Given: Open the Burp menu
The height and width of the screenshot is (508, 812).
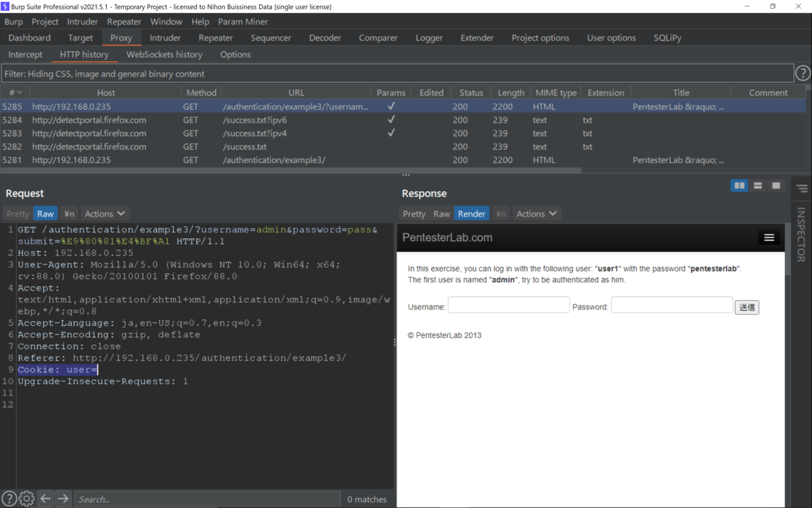Looking at the screenshot, I should tap(14, 22).
